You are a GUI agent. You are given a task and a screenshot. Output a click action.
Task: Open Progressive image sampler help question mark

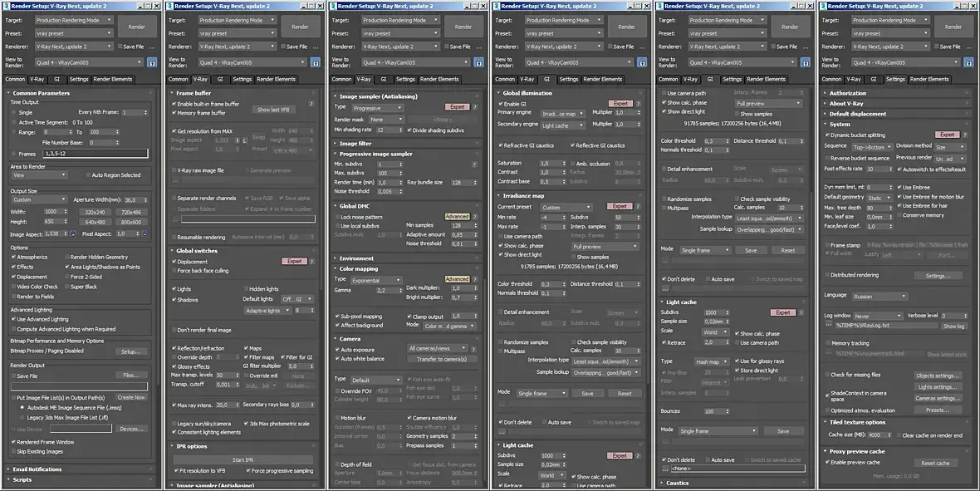(475, 164)
